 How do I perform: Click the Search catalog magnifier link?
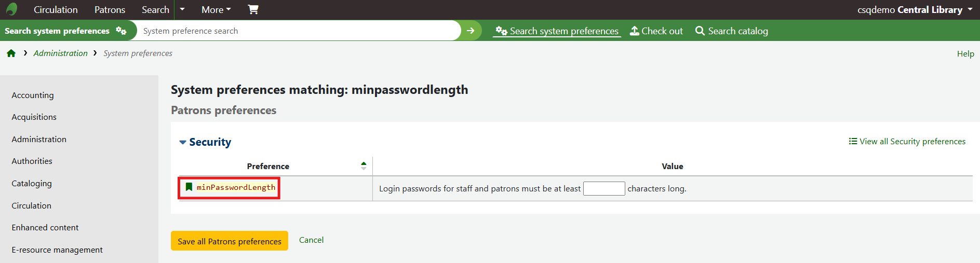pyautogui.click(x=731, y=31)
